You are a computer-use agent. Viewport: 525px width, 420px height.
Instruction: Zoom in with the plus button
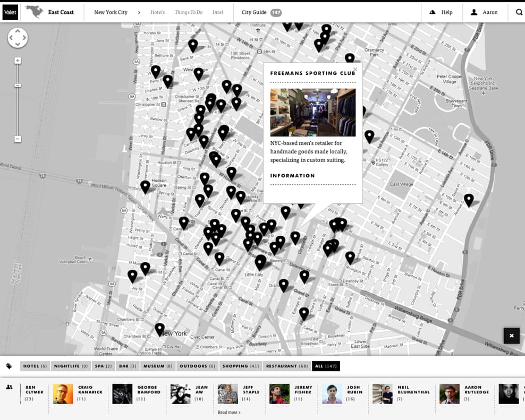(x=18, y=61)
